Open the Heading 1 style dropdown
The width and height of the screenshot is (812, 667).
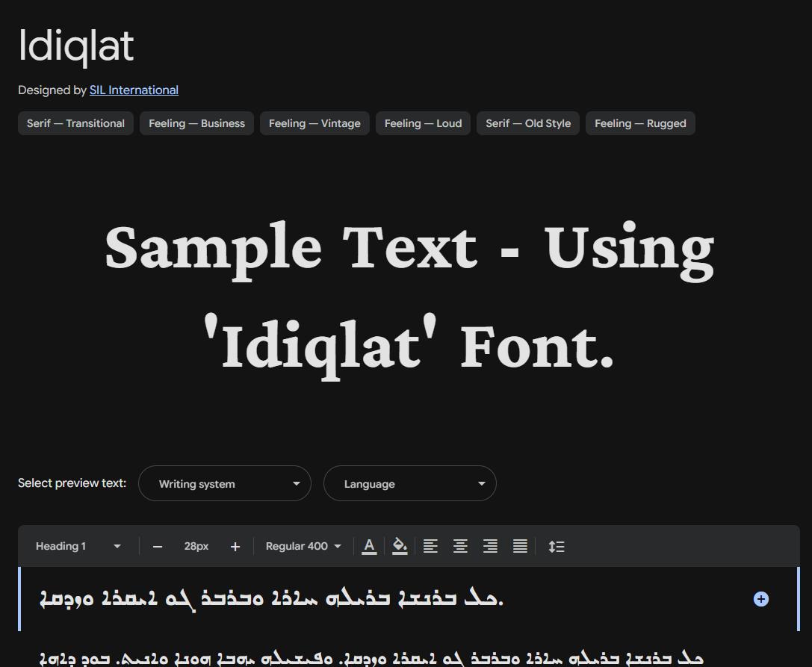coord(78,546)
